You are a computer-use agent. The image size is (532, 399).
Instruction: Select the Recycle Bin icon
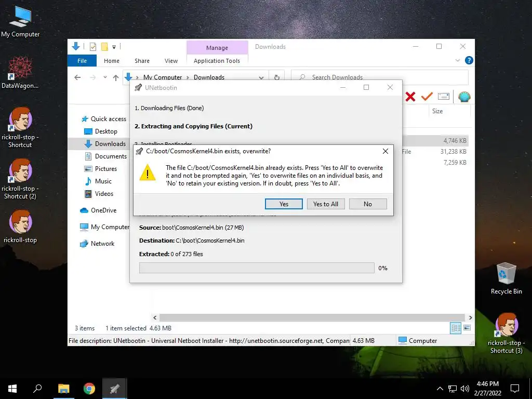pos(506,278)
